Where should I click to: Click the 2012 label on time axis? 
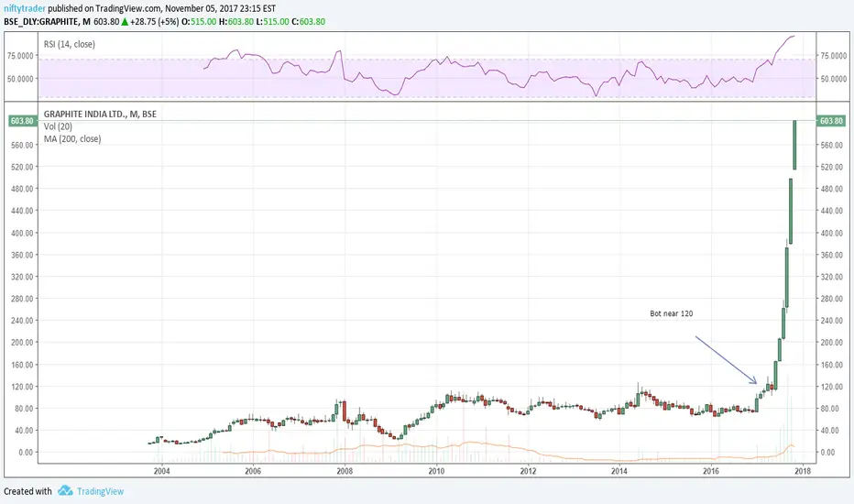coord(528,471)
